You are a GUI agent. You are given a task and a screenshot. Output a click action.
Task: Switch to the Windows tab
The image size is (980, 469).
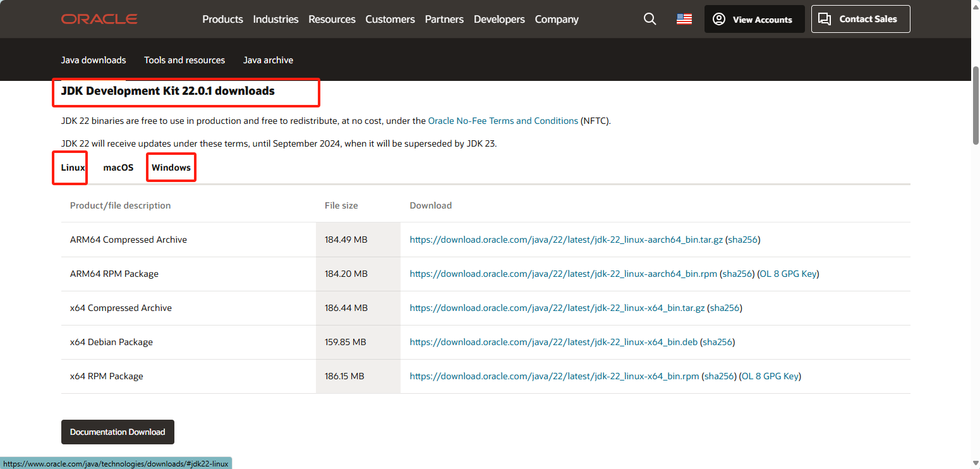coord(171,167)
